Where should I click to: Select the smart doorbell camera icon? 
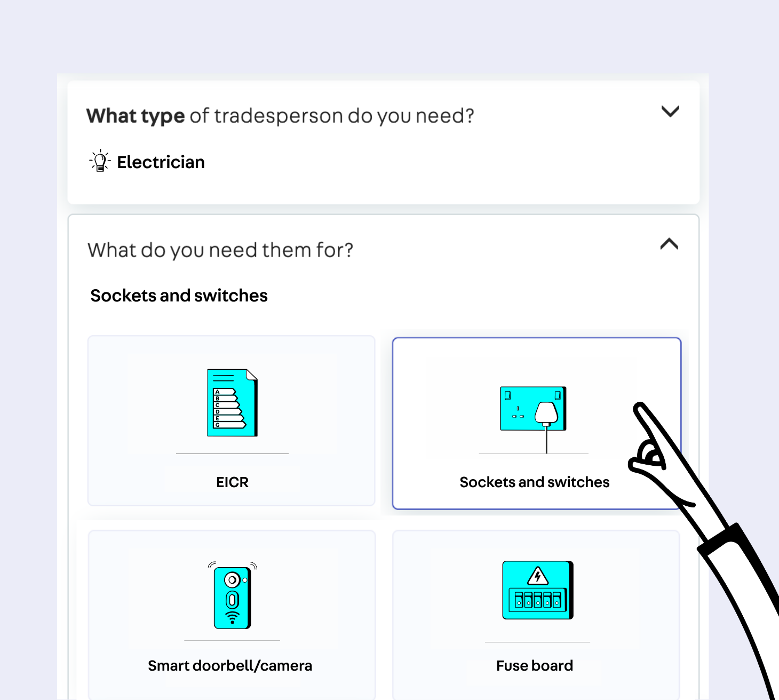232,596
